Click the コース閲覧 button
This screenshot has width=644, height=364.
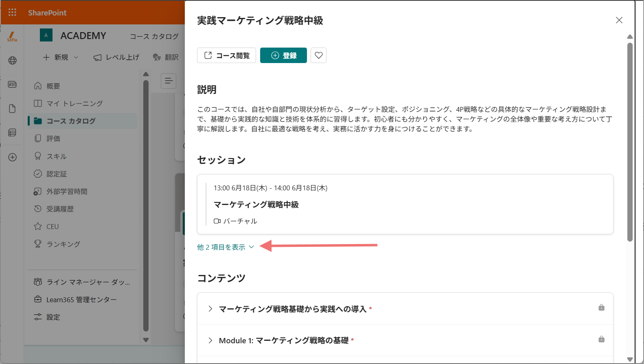point(226,55)
